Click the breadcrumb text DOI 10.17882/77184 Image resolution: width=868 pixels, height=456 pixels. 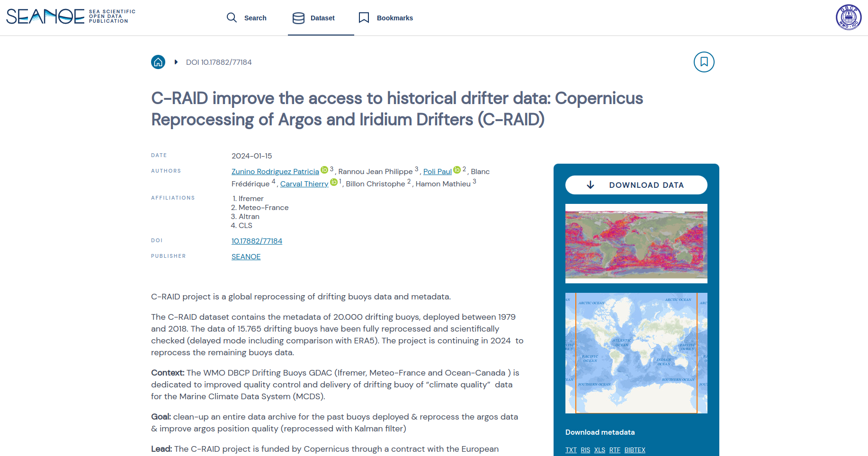coord(219,62)
